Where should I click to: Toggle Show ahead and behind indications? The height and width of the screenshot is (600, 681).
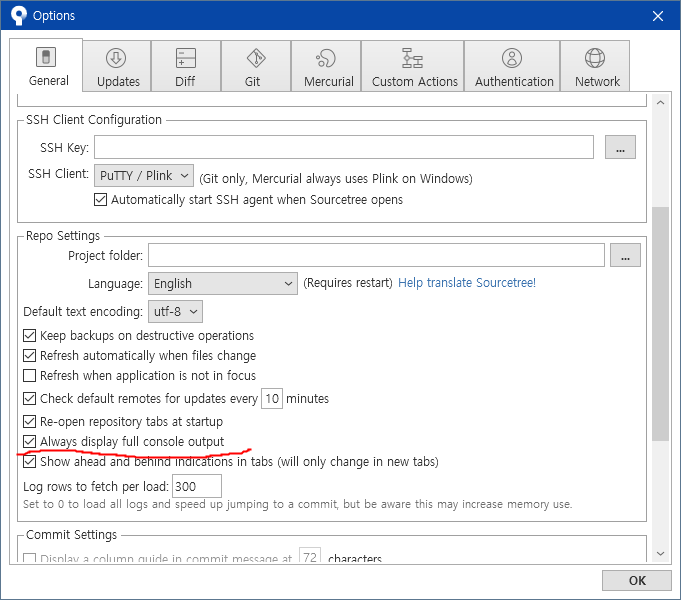(x=30, y=461)
